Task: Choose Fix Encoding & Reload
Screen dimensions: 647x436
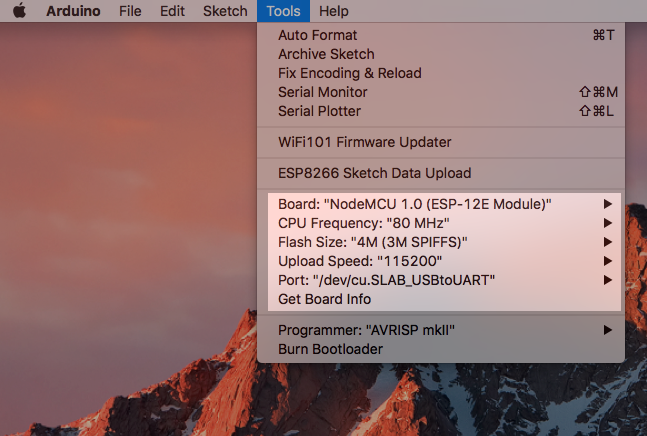Action: click(x=441, y=73)
